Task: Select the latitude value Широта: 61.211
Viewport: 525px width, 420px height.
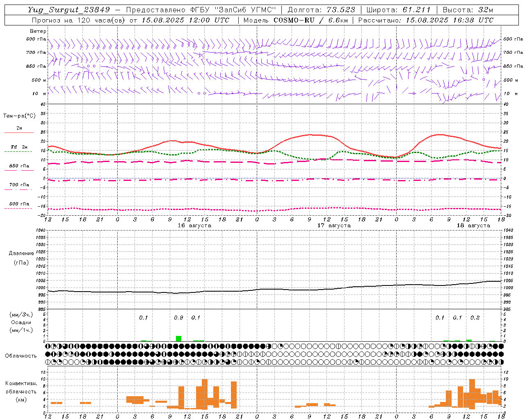Action: [x=398, y=10]
